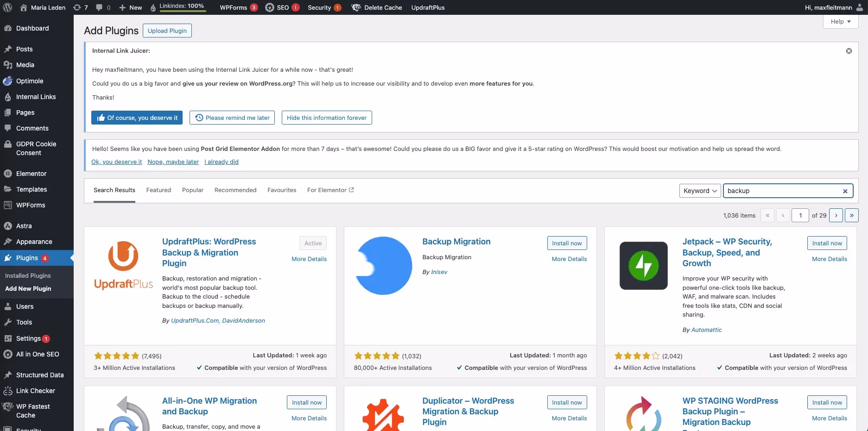The image size is (868, 431).
Task: Click the Linkindex droplet icon
Action: [x=153, y=7]
